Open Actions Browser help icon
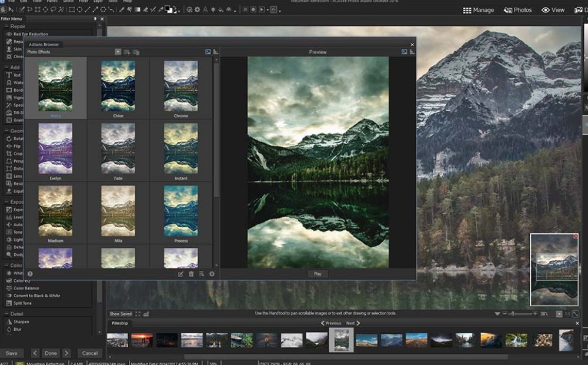 (30, 274)
